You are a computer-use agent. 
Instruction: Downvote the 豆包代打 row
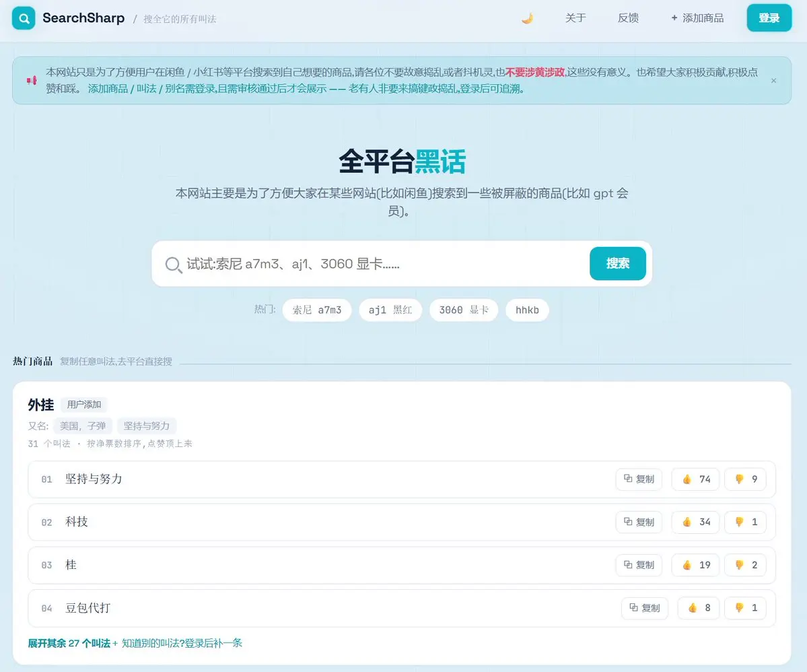pos(745,608)
